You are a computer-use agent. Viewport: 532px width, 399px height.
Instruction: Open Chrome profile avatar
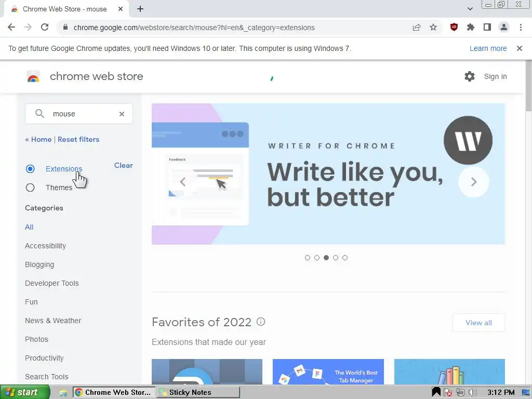504,27
